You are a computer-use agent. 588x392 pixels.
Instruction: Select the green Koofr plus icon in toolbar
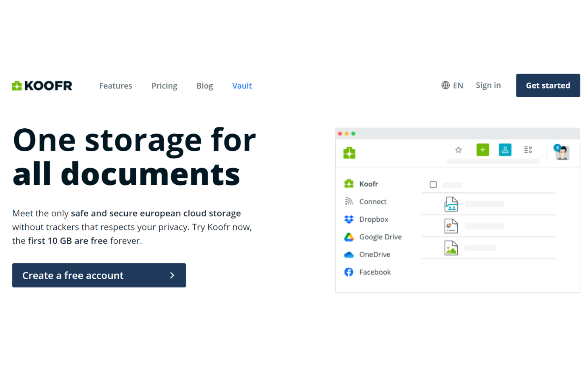point(482,150)
